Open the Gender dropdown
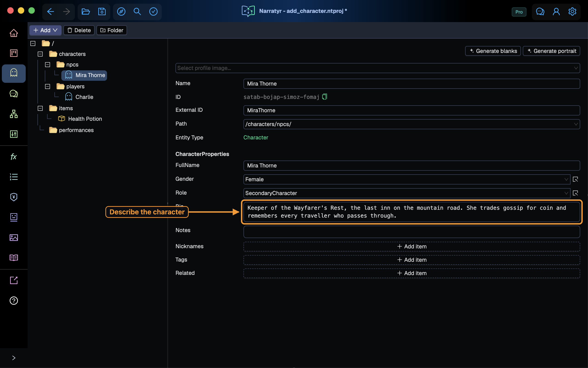The width and height of the screenshot is (588, 368). [x=407, y=179]
